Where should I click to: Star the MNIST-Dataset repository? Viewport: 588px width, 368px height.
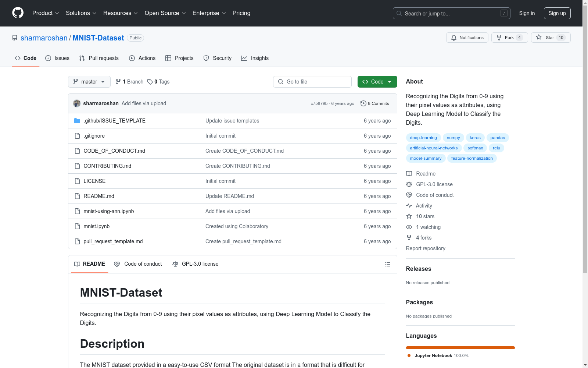coord(551,38)
